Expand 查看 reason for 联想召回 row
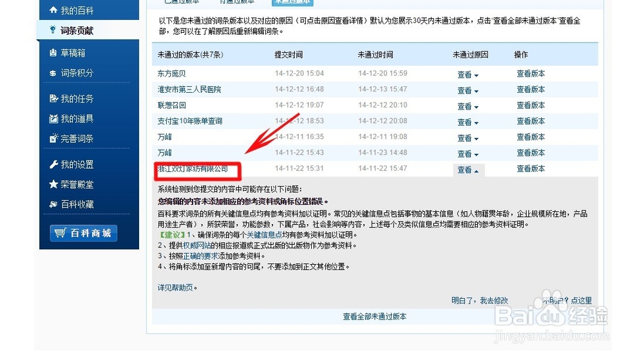Image resolution: width=644 pixels, height=358 pixels. [468, 106]
